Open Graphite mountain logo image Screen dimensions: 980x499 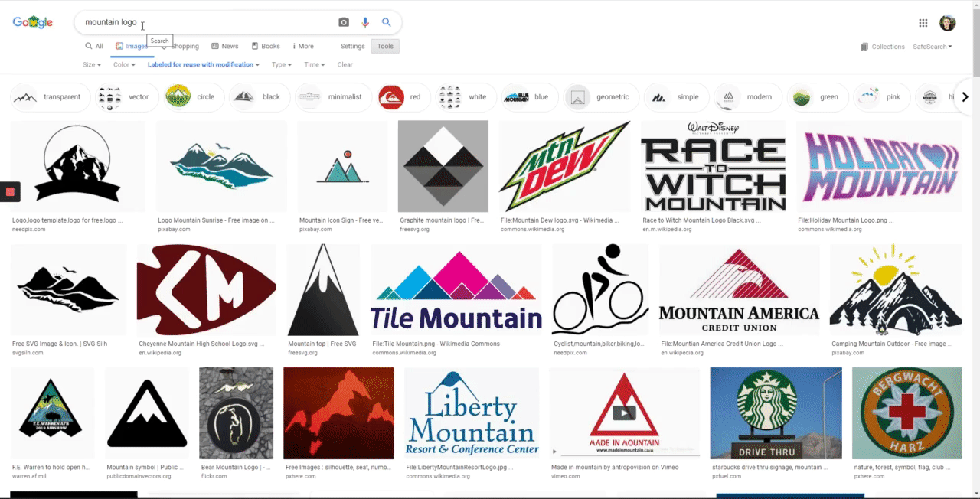coord(443,166)
